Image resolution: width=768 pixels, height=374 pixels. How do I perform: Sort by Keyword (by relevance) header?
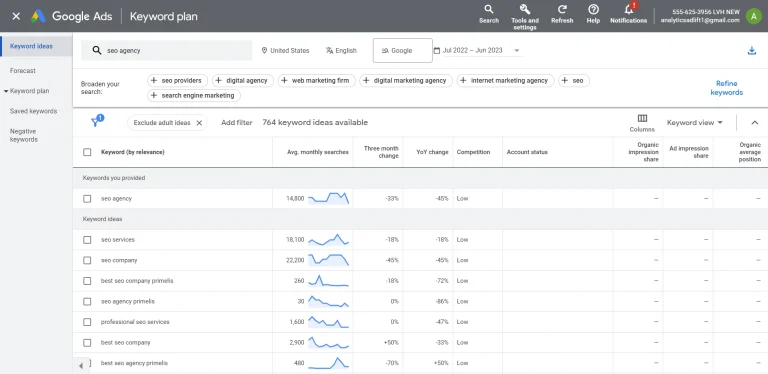[x=133, y=152]
